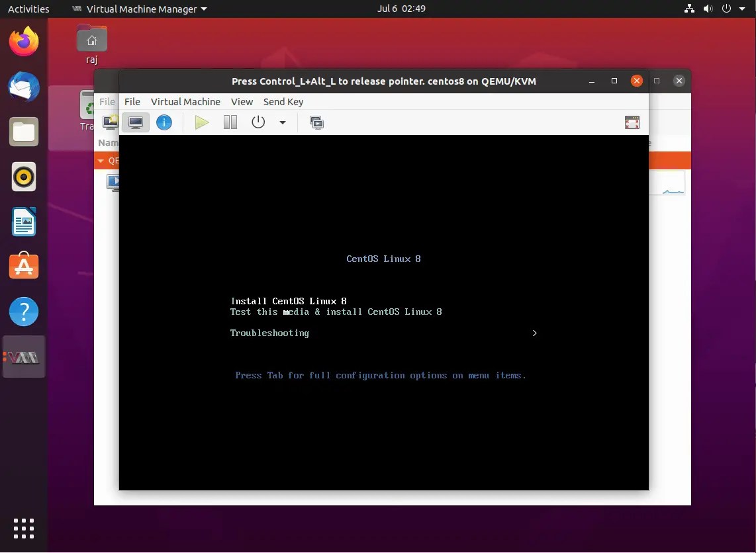
Task: Expand the power off options arrow
Action: click(x=282, y=122)
